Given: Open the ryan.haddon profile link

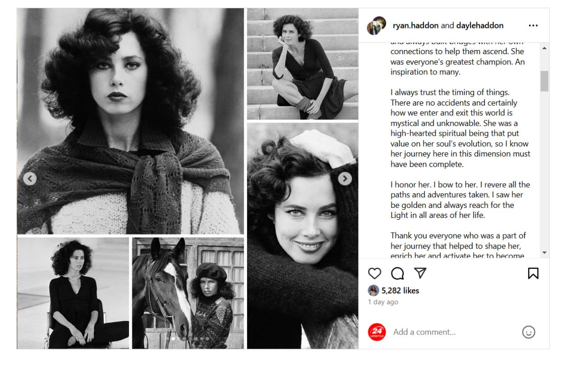Looking at the screenshot, I should tap(416, 26).
